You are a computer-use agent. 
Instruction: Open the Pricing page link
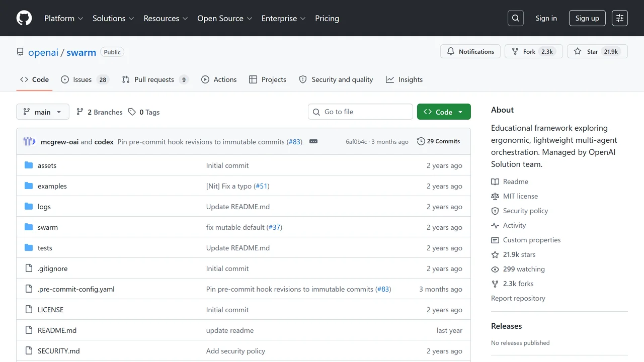(327, 18)
